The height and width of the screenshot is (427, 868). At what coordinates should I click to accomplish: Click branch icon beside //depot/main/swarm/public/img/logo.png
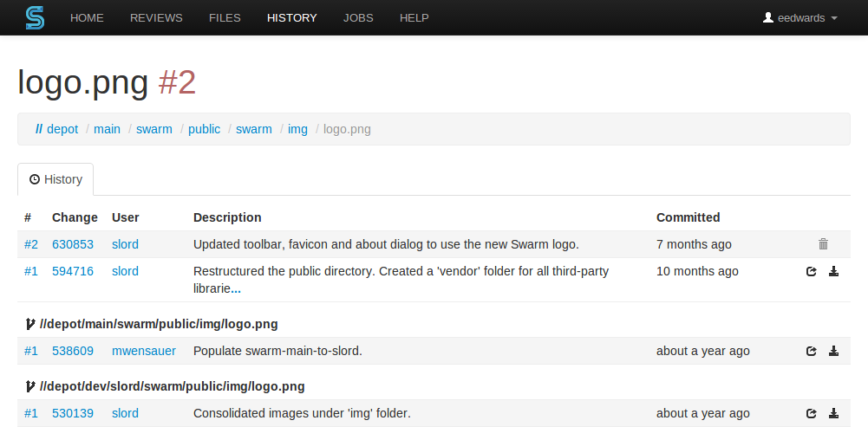30,324
